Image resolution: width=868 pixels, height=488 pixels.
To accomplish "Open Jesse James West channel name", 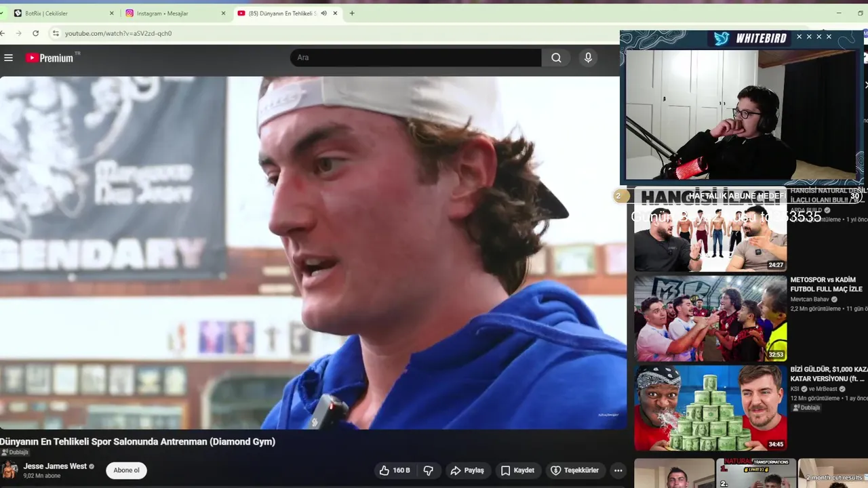I will click(55, 466).
